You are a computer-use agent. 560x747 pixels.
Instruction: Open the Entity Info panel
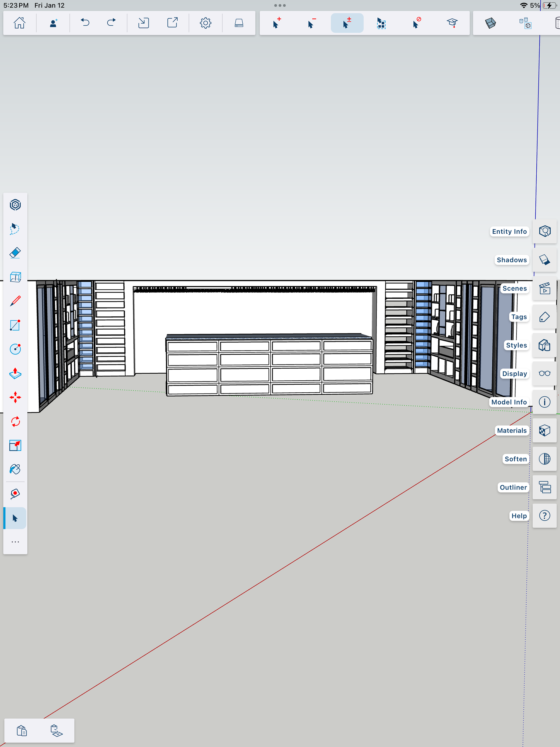click(545, 231)
